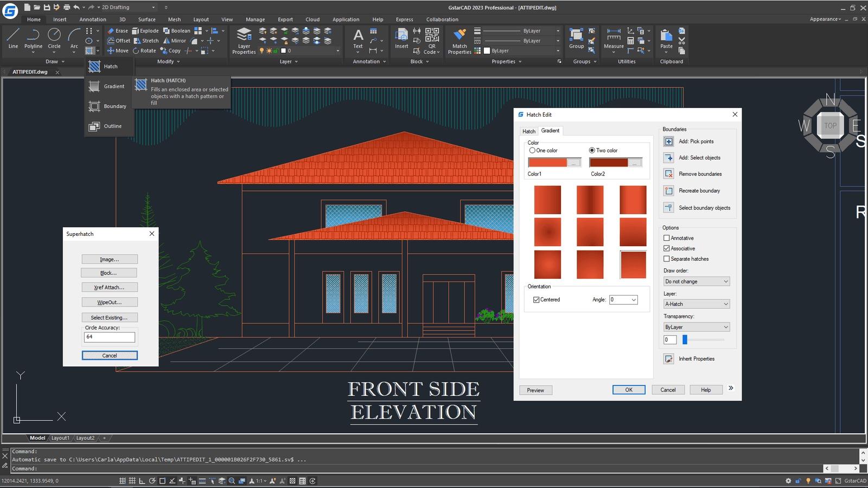Switch to the Hatch tab in the dialog

pos(529,131)
